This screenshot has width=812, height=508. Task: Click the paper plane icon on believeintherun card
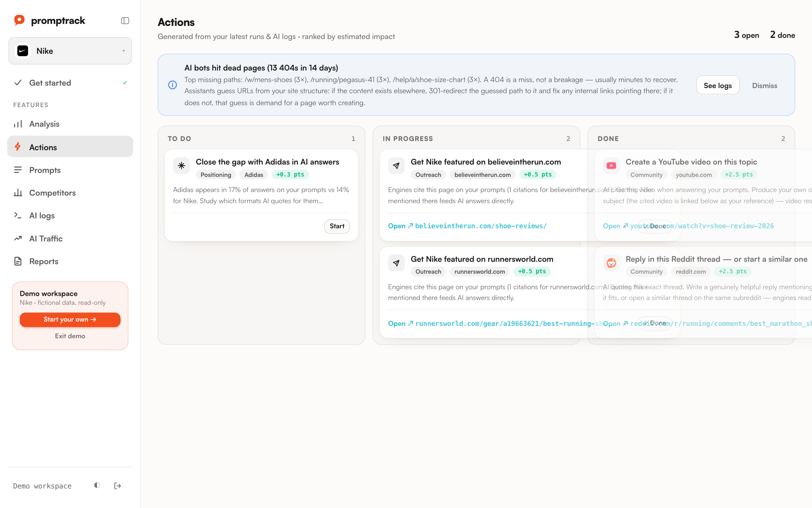[396, 165]
